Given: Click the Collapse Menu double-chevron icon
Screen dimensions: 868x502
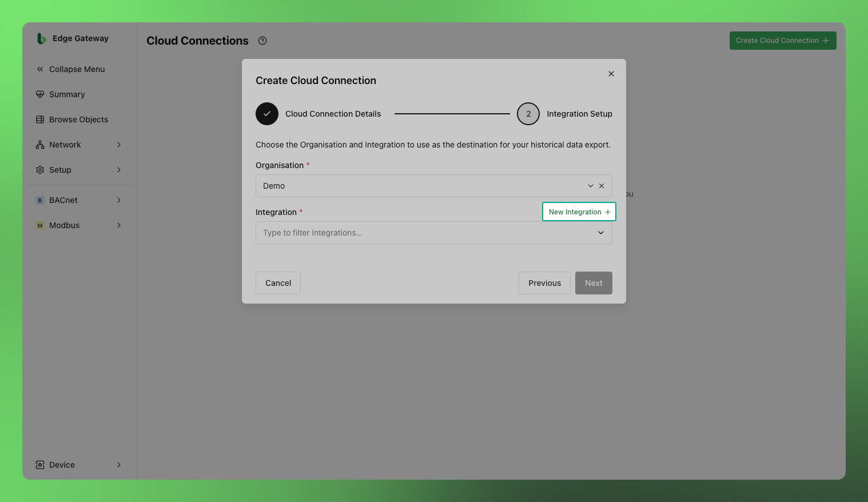Looking at the screenshot, I should [x=40, y=69].
